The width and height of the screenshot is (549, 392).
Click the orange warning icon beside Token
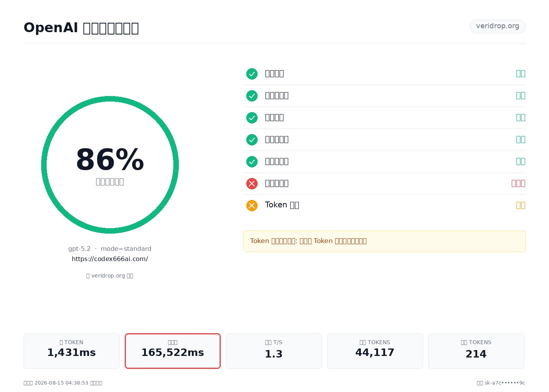(x=252, y=205)
